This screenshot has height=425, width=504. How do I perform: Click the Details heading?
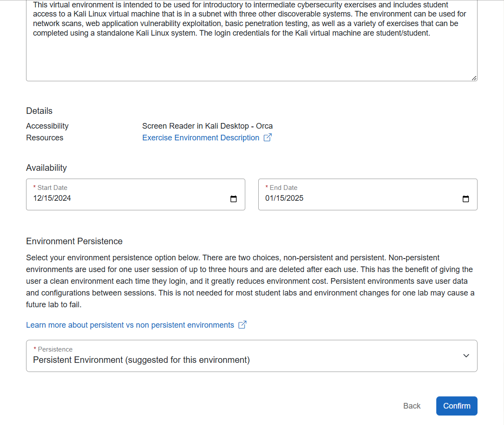(x=39, y=111)
